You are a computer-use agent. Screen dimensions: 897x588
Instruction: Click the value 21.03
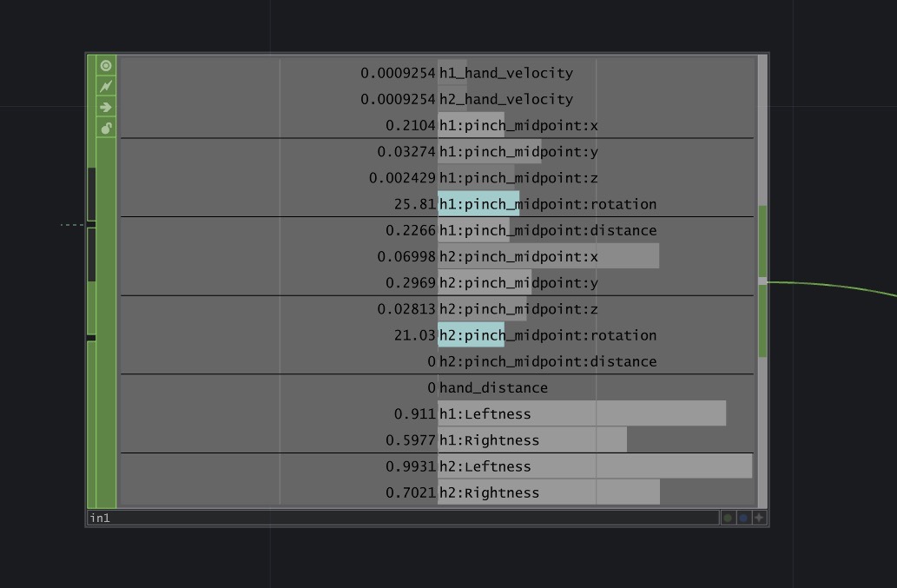[415, 335]
